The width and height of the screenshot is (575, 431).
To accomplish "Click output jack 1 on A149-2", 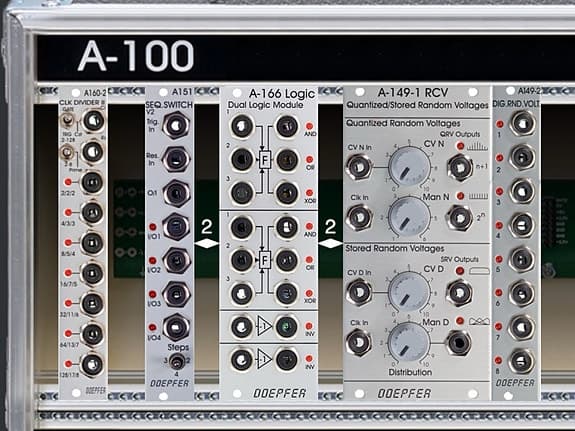I will click(x=522, y=123).
